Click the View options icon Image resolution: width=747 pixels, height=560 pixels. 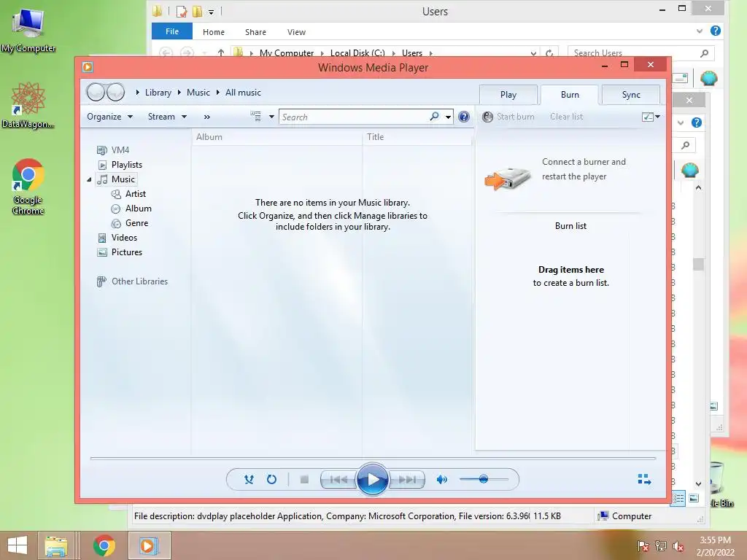256,116
